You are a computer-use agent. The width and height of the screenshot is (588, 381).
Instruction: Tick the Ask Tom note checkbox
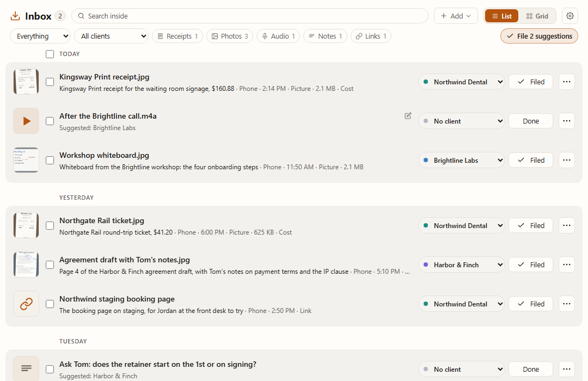coord(50,369)
